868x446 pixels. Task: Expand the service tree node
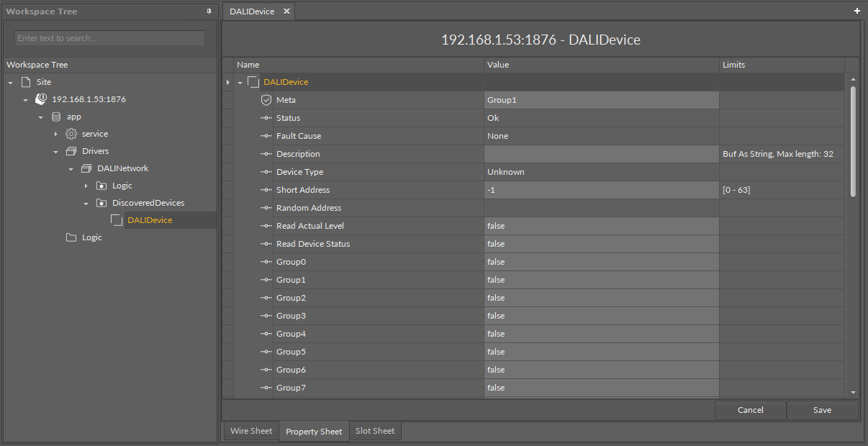[x=56, y=134]
